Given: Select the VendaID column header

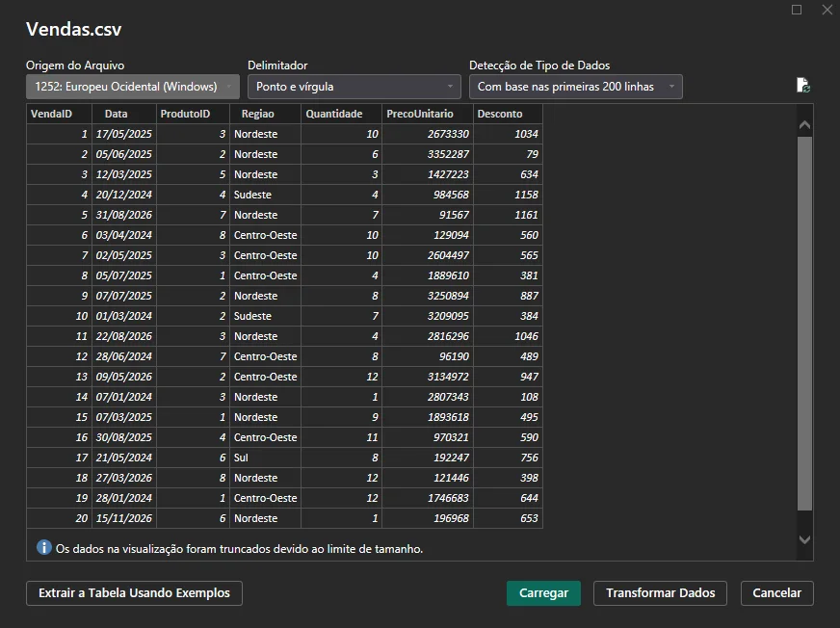Looking at the screenshot, I should [x=59, y=114].
